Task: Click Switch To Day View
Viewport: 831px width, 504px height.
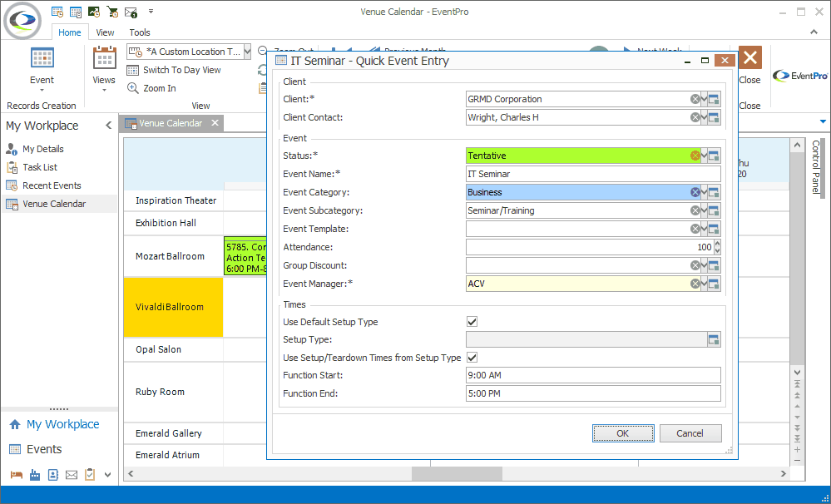Action: pyautogui.click(x=174, y=70)
